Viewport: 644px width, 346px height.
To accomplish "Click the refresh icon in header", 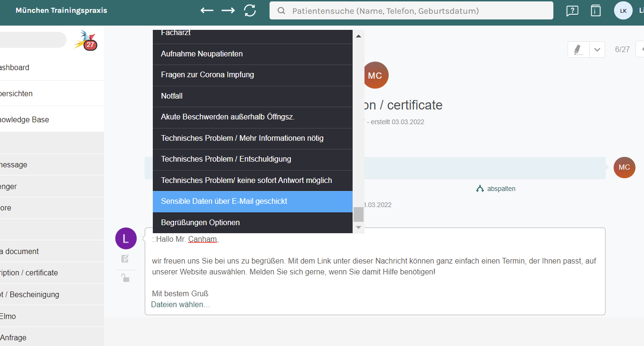I will click(x=250, y=10).
